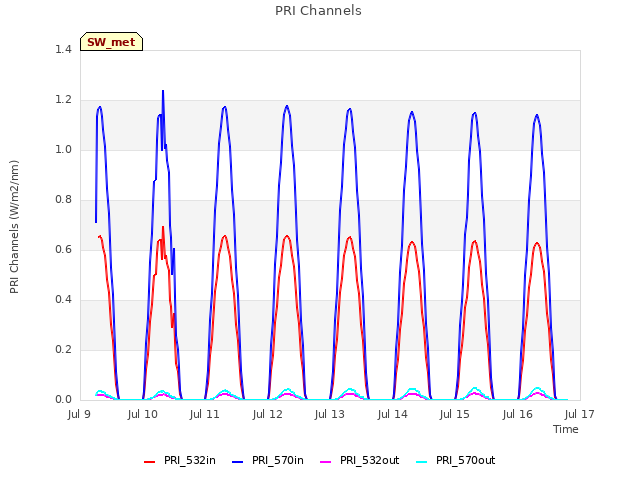
Task: Click the 1.4 y-axis tick label
Action: [63, 49]
